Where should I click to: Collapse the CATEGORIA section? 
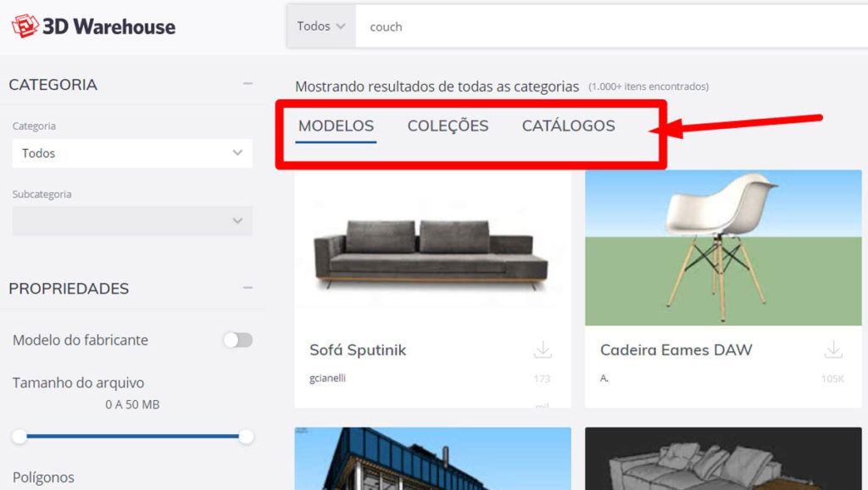pyautogui.click(x=248, y=84)
